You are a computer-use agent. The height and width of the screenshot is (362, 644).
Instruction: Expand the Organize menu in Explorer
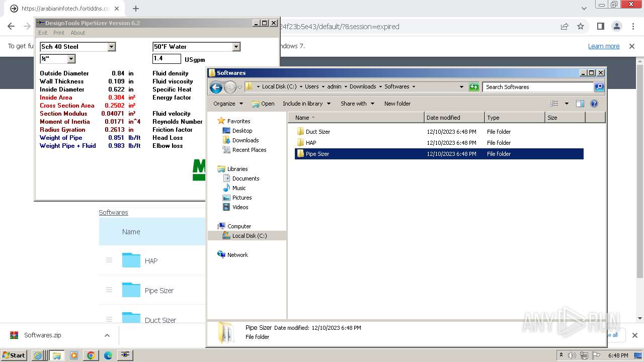[x=228, y=104]
